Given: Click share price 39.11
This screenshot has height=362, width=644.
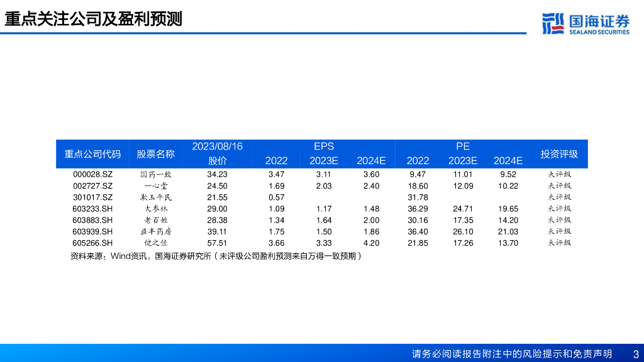Looking at the screenshot, I should pos(217,232).
